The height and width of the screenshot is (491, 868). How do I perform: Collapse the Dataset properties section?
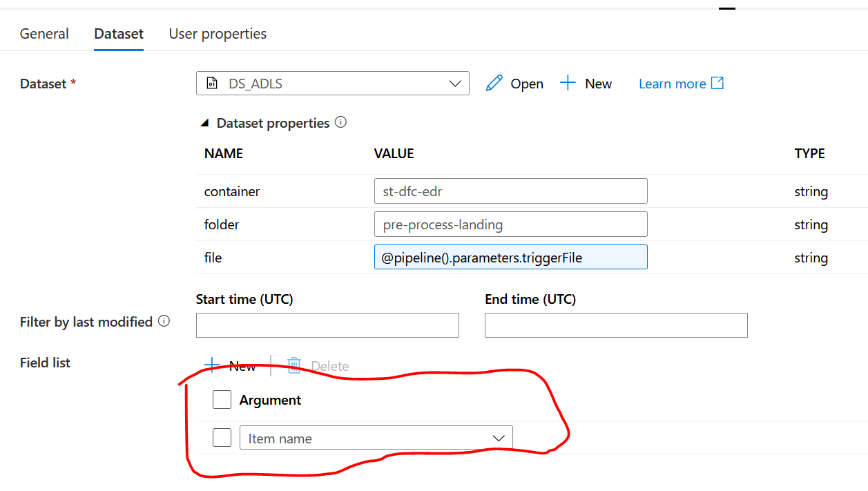click(204, 123)
